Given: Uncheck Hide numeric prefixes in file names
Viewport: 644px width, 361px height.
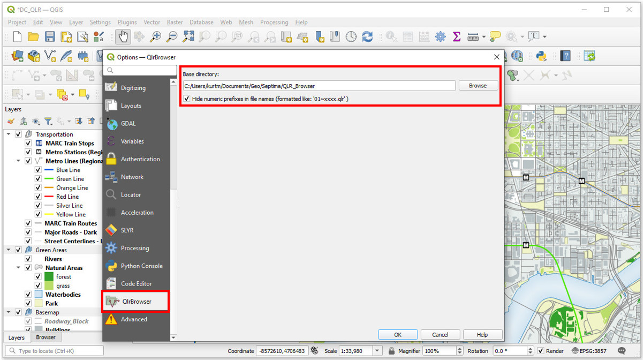Looking at the screenshot, I should [186, 99].
